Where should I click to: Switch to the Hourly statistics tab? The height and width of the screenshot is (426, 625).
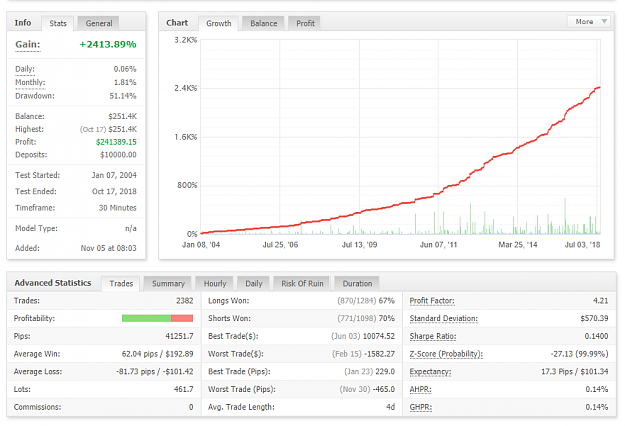(215, 284)
